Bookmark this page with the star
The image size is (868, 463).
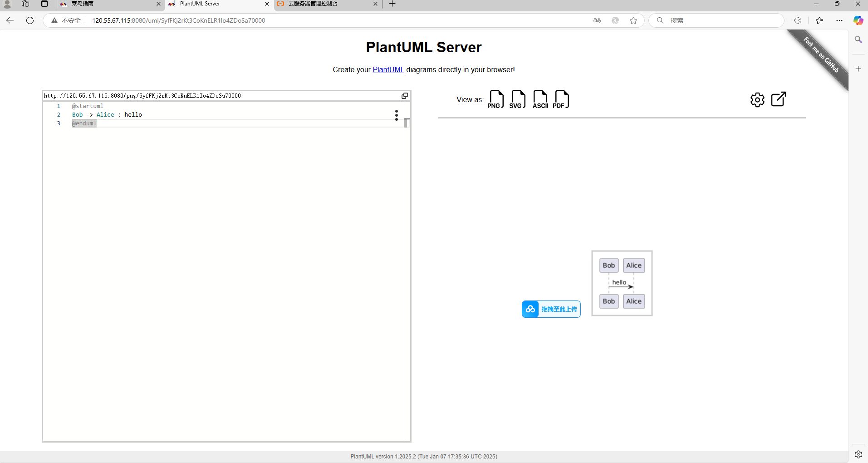click(633, 20)
